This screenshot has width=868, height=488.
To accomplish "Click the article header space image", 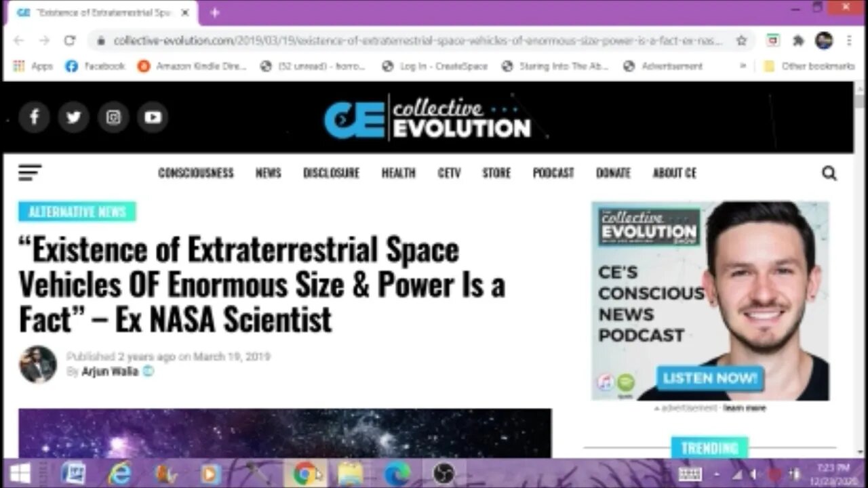I will pyautogui.click(x=285, y=433).
